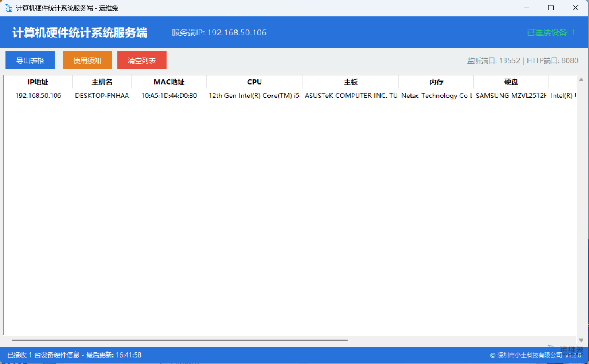Click the 硬盘 column header

511,82
